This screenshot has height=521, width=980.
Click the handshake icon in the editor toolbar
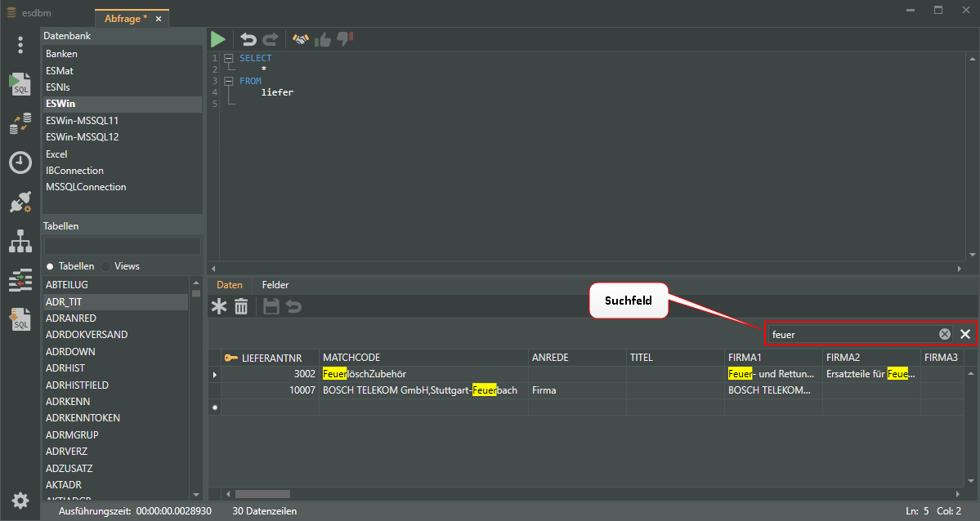(301, 39)
